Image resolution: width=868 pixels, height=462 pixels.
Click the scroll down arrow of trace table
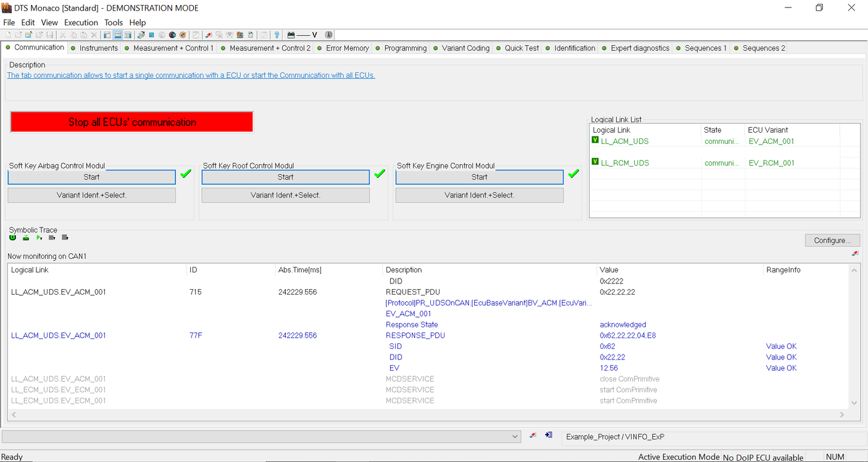[x=854, y=403]
